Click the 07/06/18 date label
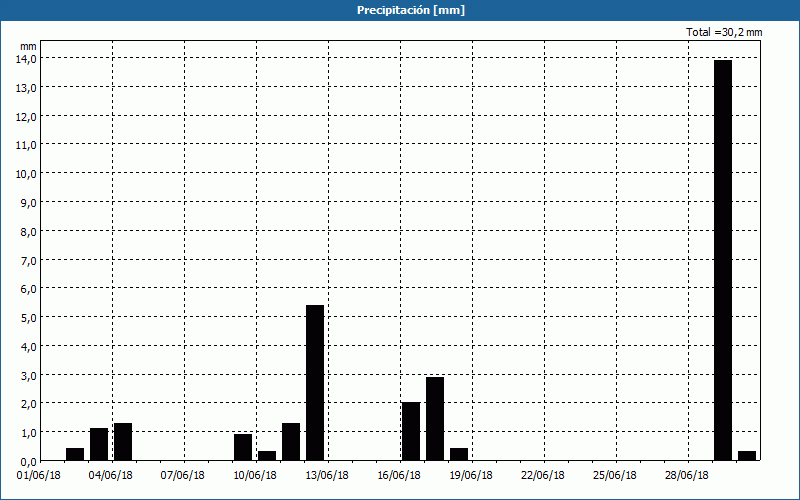Image resolution: width=800 pixels, height=500 pixels. (183, 476)
